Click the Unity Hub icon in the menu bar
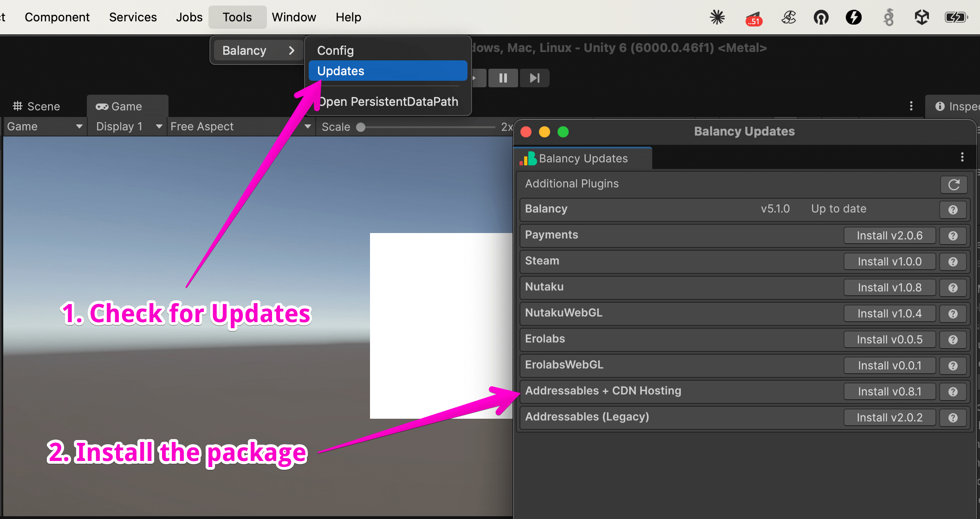 922,17
